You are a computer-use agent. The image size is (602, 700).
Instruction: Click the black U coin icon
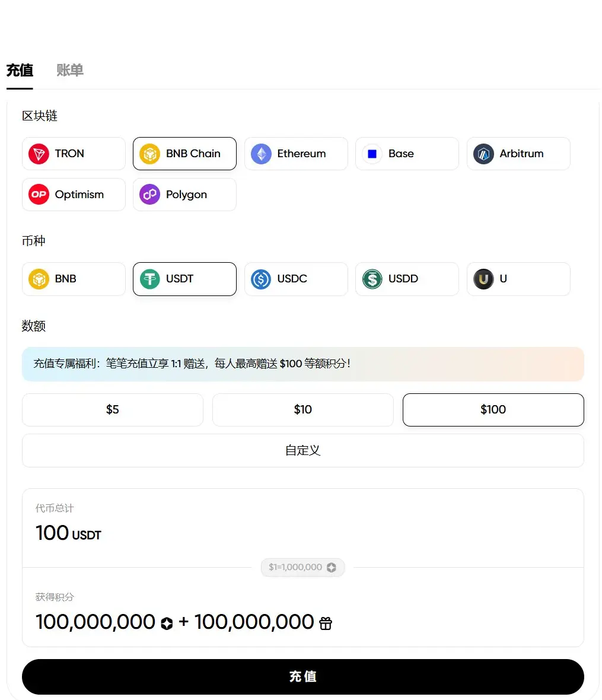[x=483, y=279]
